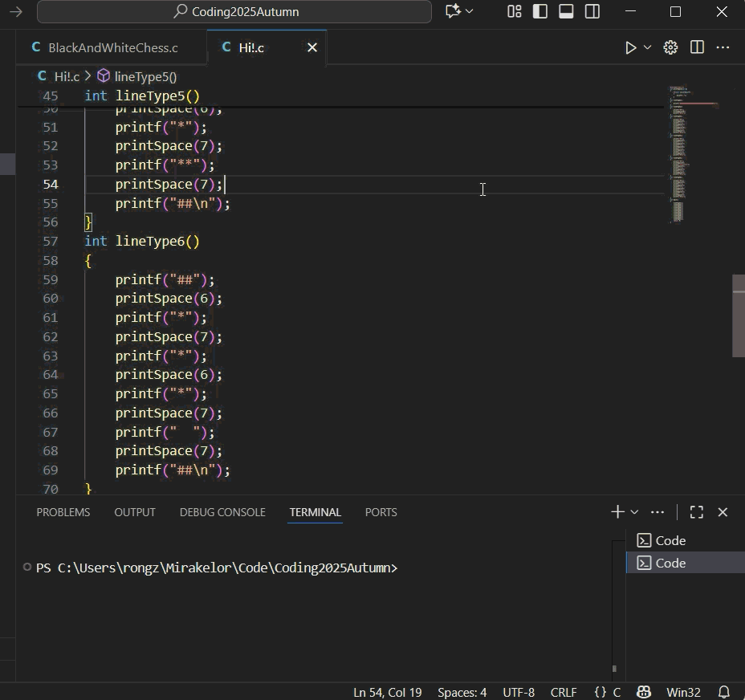Switch to the BlackAndWhiteChess.c tab
The height and width of the screenshot is (700, 745).
tap(112, 48)
